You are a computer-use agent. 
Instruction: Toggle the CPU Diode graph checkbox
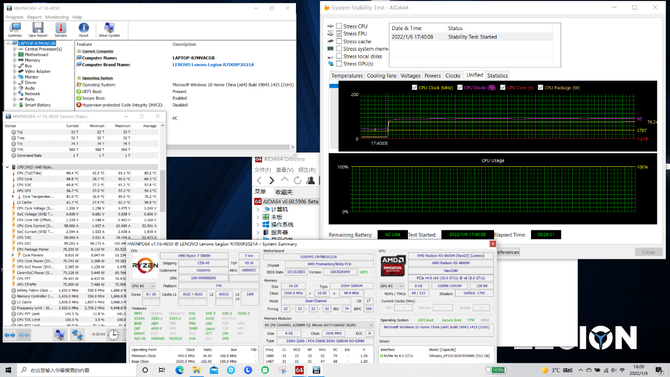460,87
